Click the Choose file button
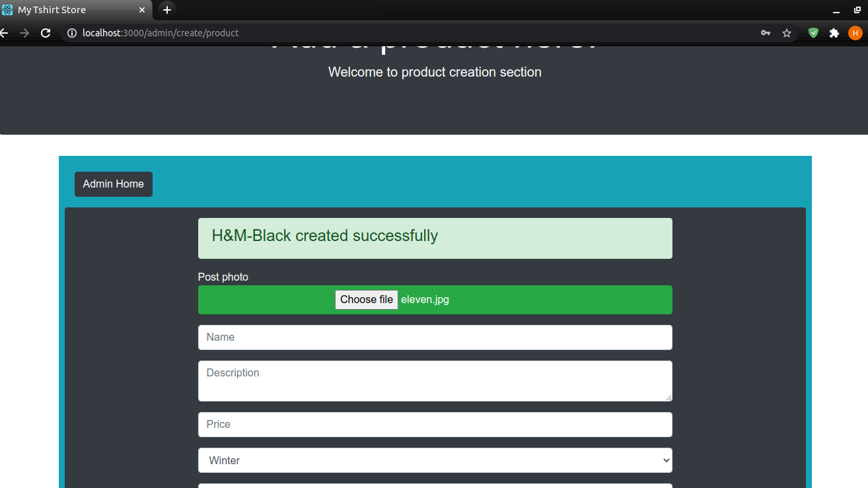The width and height of the screenshot is (868, 488). click(367, 300)
